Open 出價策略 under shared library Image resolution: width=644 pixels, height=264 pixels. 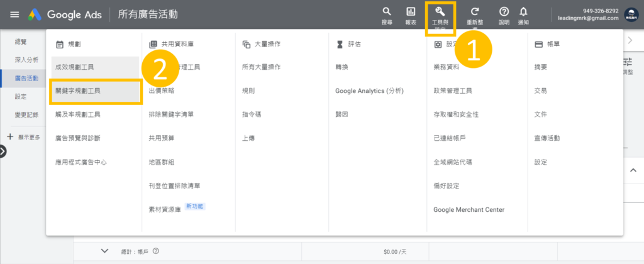[x=162, y=91]
